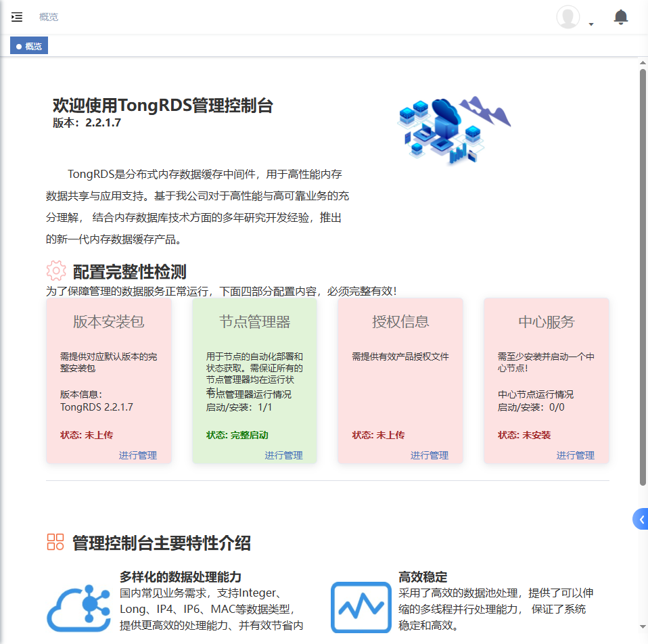This screenshot has height=644, width=648.
Task: Click the 欢迎使用TongRDS管理控制台 heading
Action: click(x=163, y=106)
